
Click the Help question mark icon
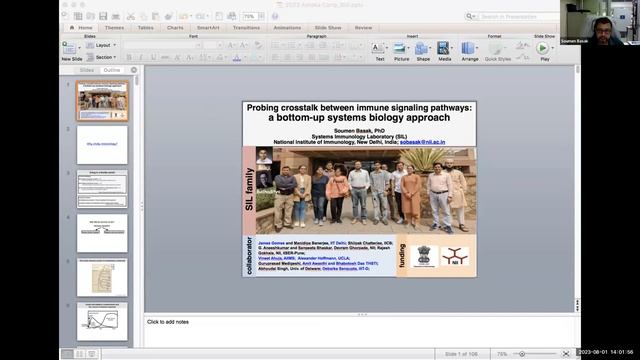(x=275, y=16)
